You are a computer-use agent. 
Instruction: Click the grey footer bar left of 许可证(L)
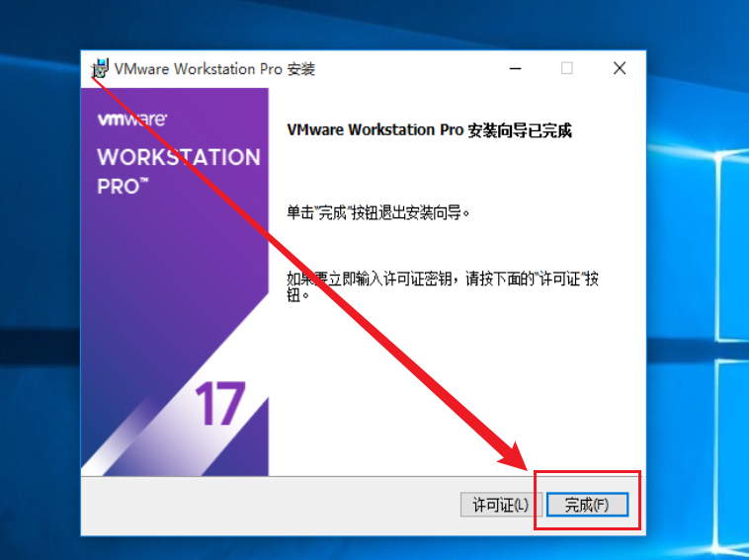(x=271, y=505)
